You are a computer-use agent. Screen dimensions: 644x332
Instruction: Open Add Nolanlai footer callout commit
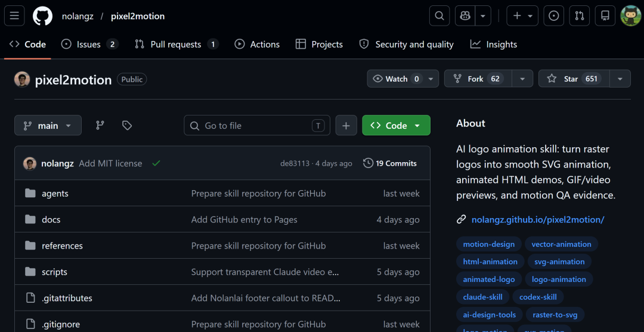[x=266, y=299]
